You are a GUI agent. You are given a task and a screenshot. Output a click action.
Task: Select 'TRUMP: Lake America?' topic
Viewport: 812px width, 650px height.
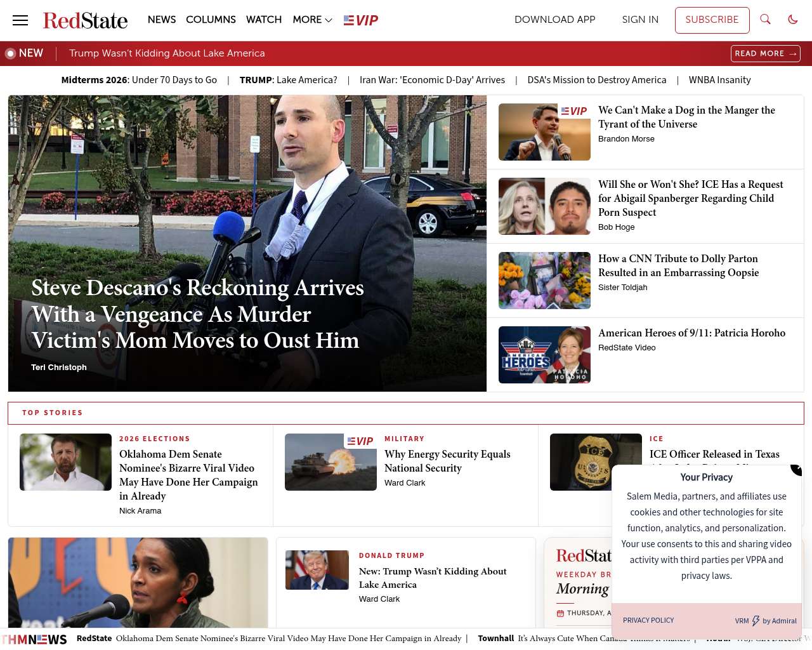tap(289, 80)
